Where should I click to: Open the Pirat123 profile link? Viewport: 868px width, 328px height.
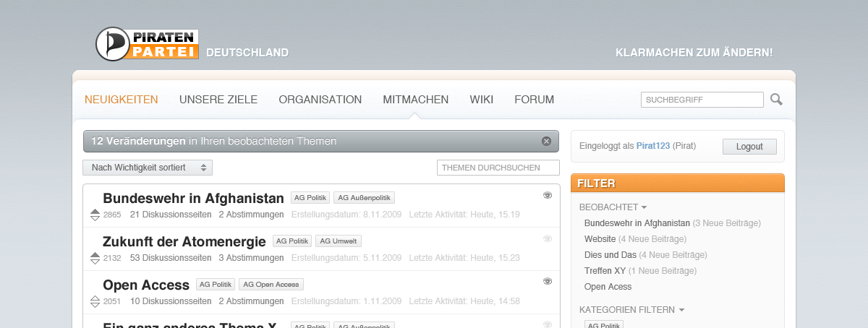652,147
